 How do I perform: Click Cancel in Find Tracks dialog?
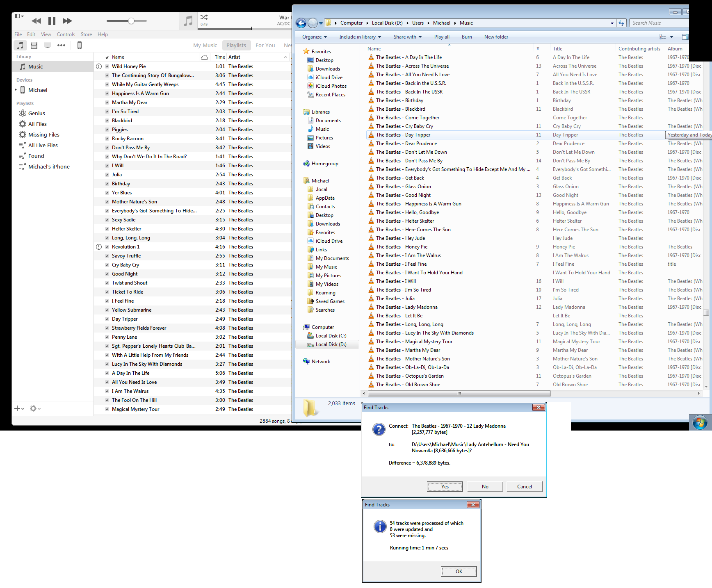pos(524,487)
